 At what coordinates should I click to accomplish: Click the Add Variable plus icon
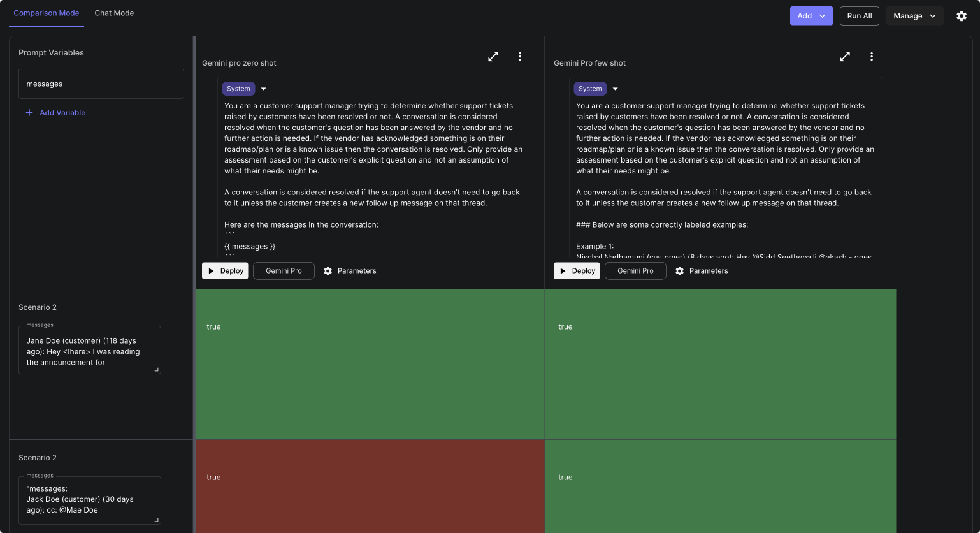[x=29, y=112]
